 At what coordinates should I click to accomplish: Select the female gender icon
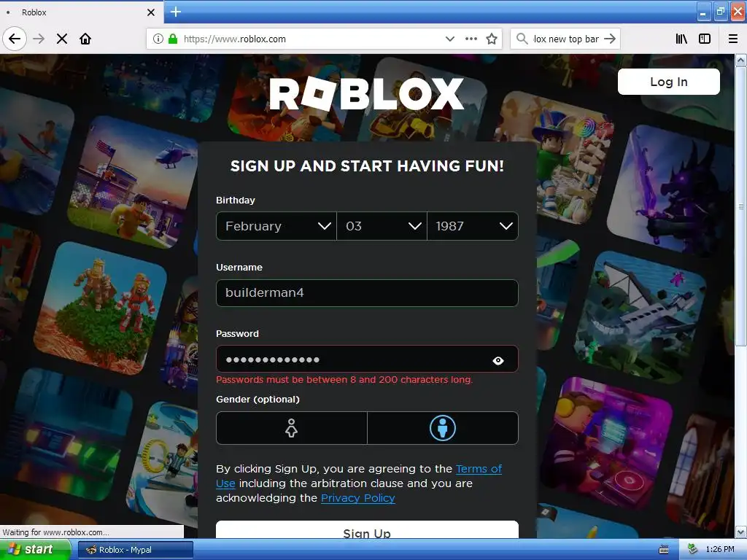(292, 428)
